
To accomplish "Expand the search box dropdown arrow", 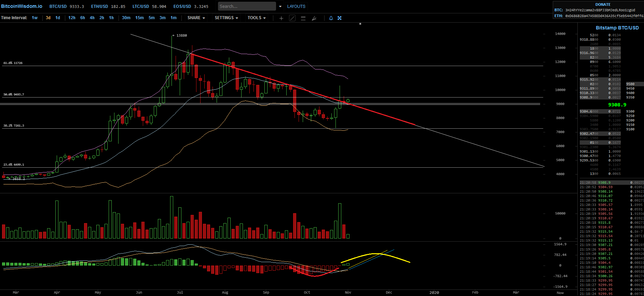I will pos(280,6).
